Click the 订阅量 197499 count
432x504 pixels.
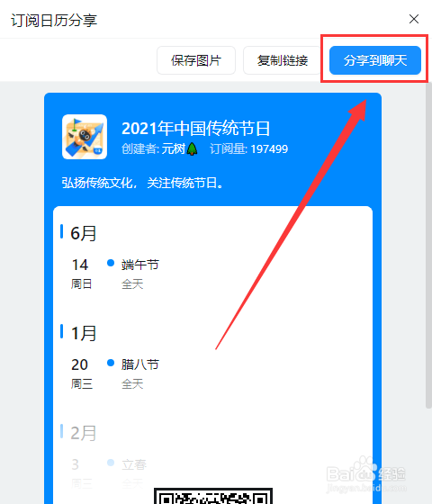pos(248,148)
